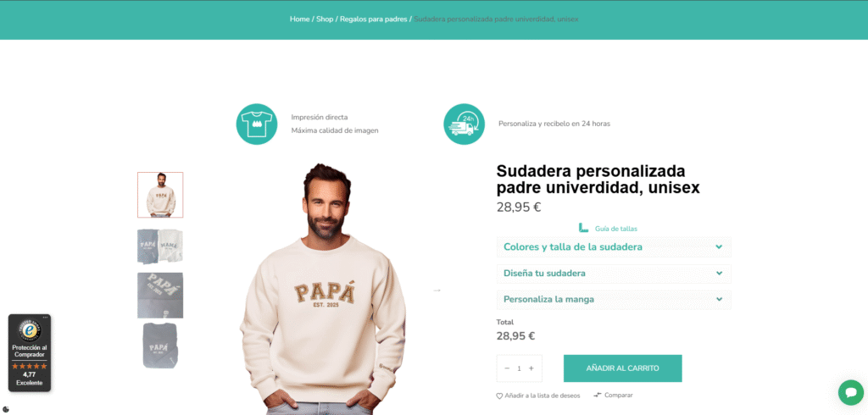Expand Colores y talla de la sudadera
The height and width of the screenshot is (415, 868).
pos(614,246)
